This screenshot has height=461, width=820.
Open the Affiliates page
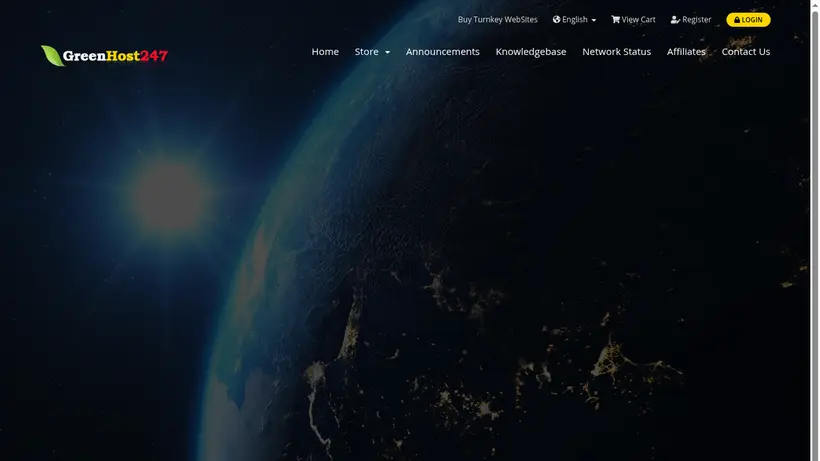coord(686,52)
